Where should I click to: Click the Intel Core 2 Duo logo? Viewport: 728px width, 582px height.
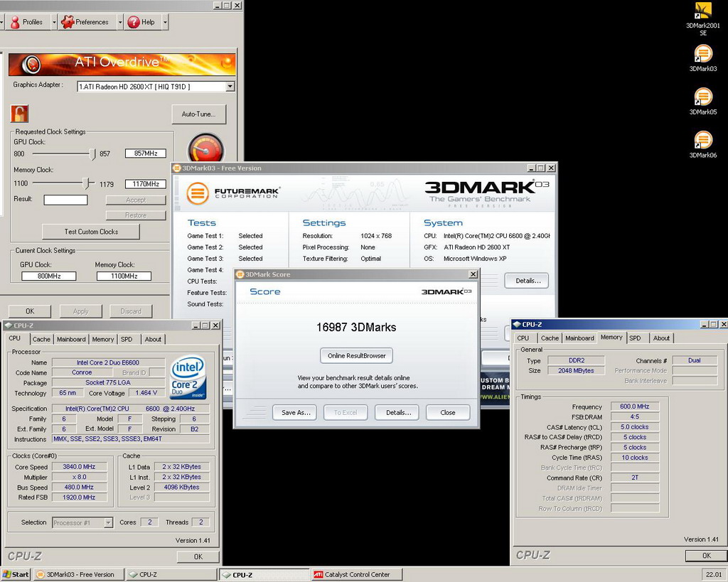coord(188,377)
